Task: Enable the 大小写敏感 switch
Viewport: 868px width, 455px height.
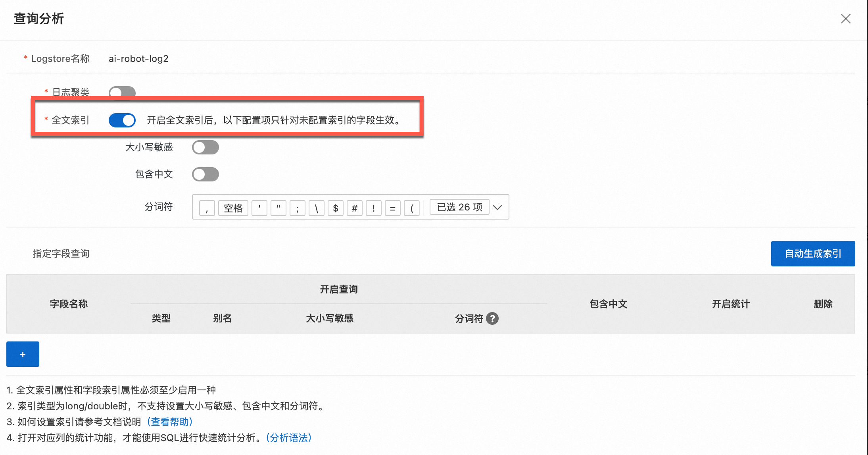Action: [205, 147]
